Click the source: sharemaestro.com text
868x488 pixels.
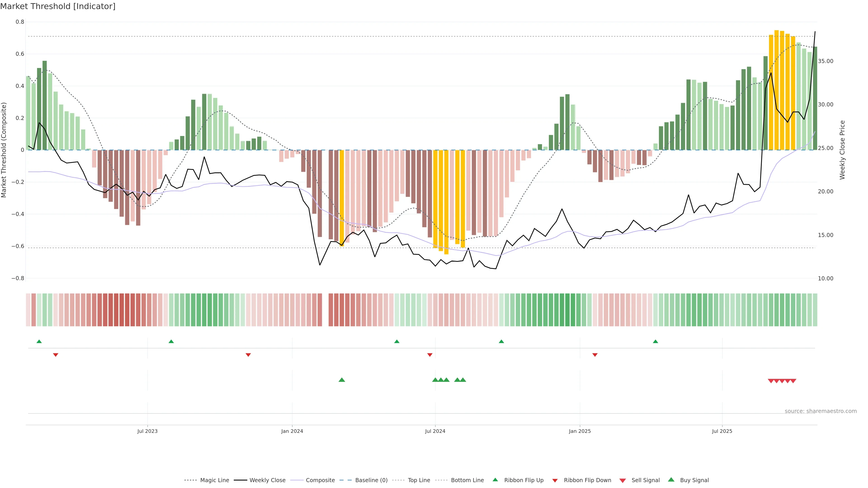821,411
